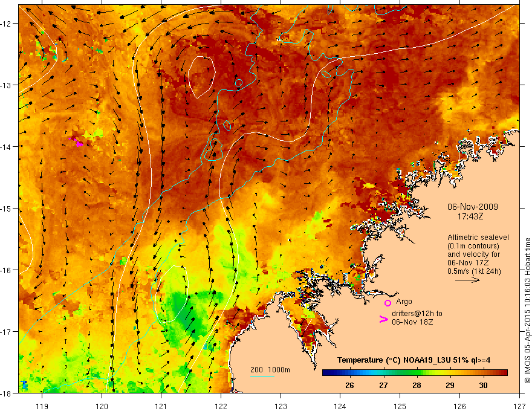The width and height of the screenshot is (532, 411).
Task: Click the '200 1000m' depth label
Action: 270,370
